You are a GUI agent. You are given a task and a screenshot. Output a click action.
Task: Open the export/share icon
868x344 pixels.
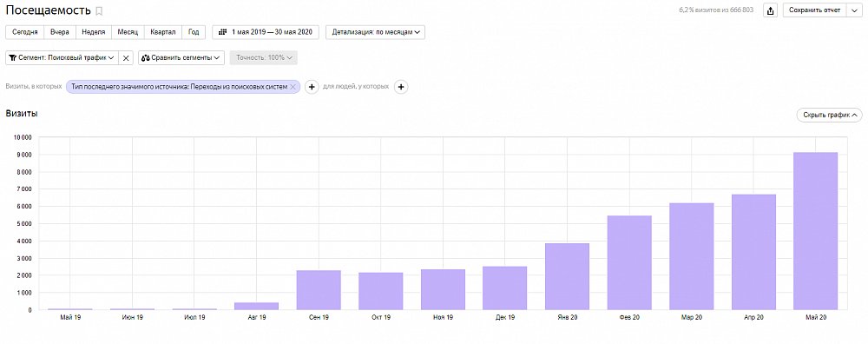[x=771, y=10]
